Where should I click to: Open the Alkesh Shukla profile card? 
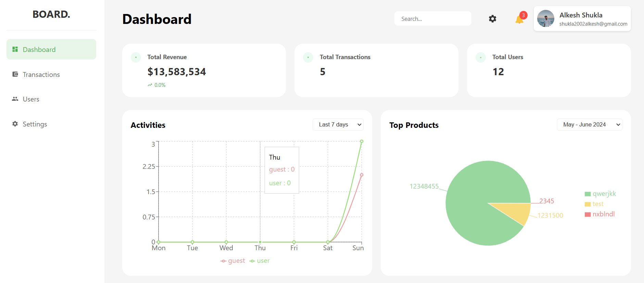coord(582,19)
